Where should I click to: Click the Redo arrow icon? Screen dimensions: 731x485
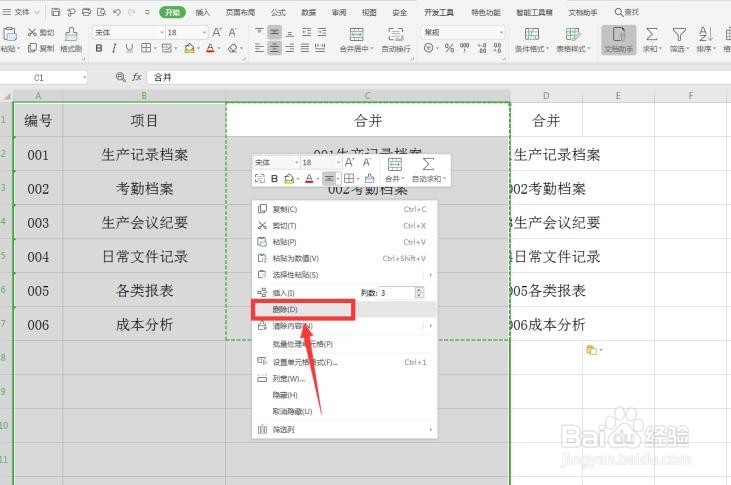(132, 12)
